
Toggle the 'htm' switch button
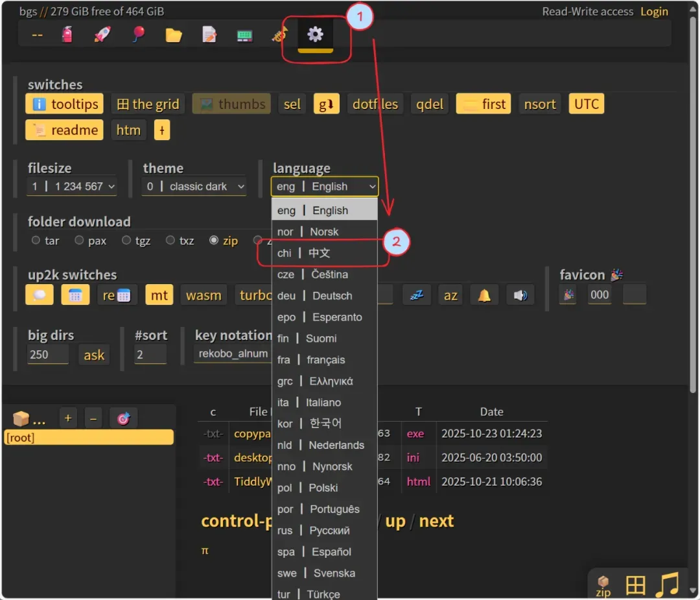pyautogui.click(x=128, y=130)
